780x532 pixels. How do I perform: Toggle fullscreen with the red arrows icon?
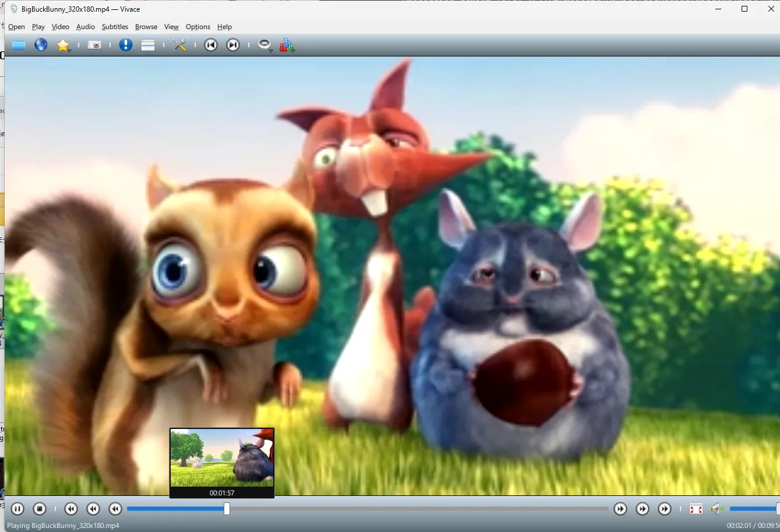click(x=696, y=509)
